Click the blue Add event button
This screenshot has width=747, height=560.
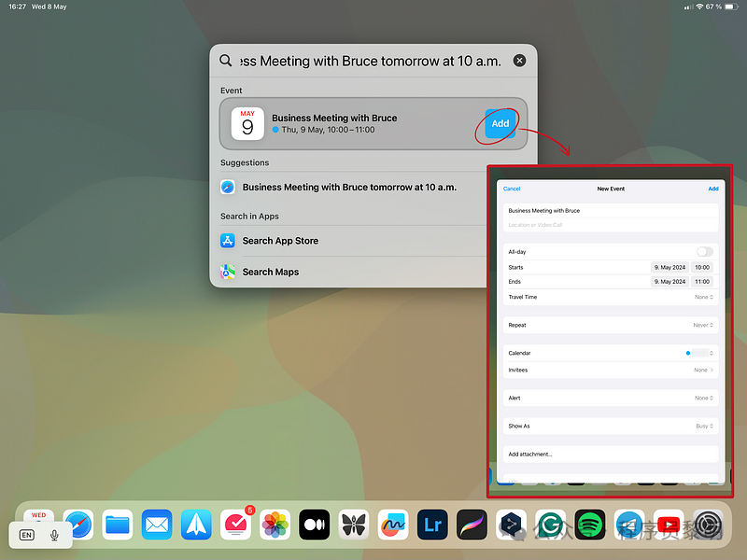coord(500,124)
